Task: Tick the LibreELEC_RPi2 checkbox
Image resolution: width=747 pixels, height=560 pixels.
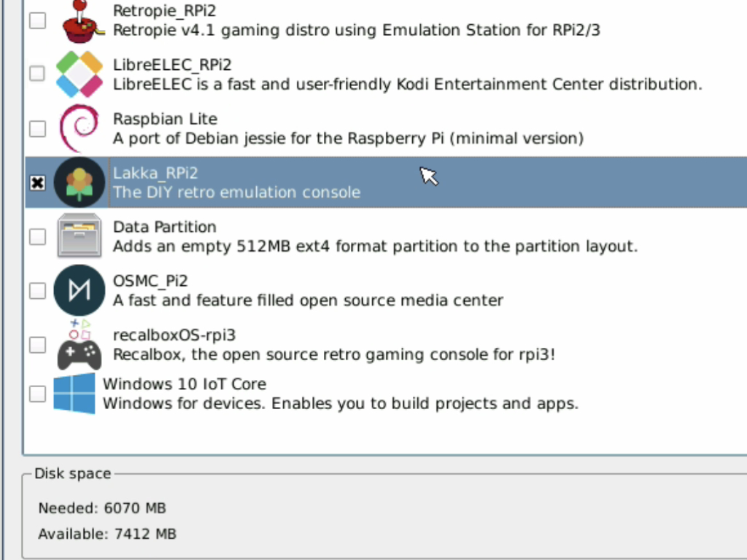Action: [38, 74]
